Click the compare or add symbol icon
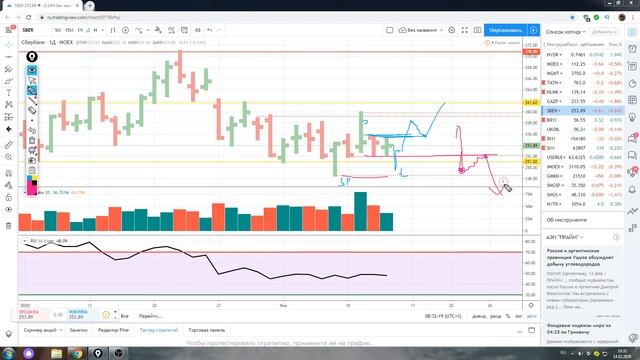 point(126,30)
